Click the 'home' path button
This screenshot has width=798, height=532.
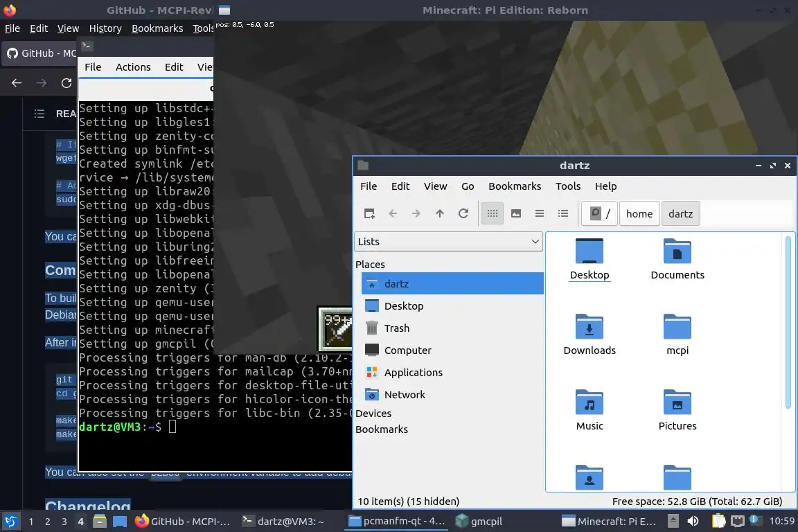pos(639,213)
